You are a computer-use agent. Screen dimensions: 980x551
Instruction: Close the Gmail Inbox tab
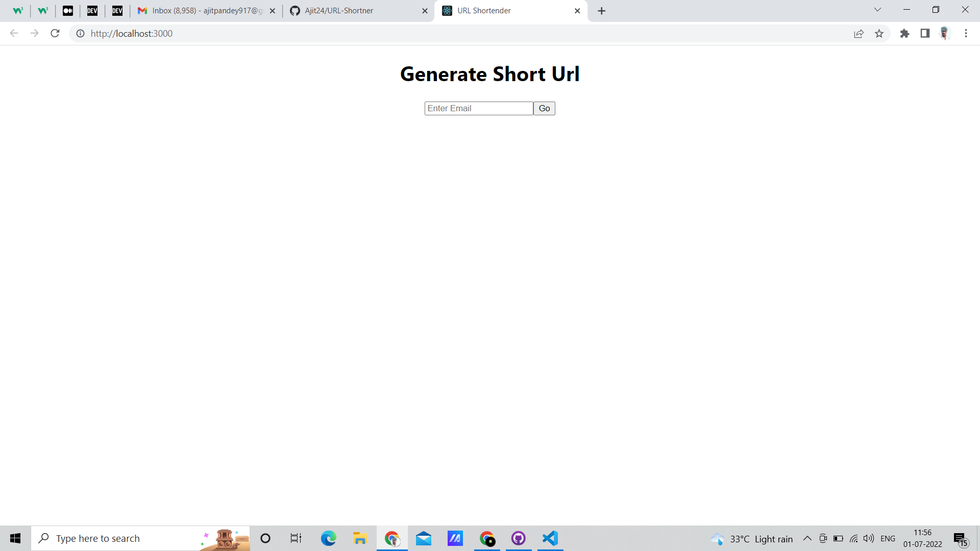pyautogui.click(x=272, y=11)
